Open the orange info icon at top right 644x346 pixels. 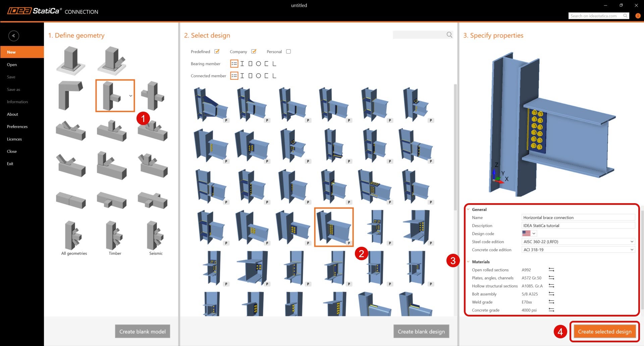click(x=638, y=16)
